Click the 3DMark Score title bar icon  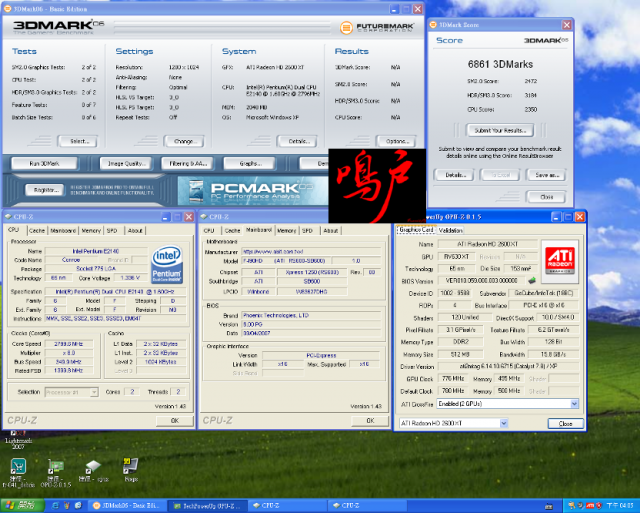[x=433, y=25]
